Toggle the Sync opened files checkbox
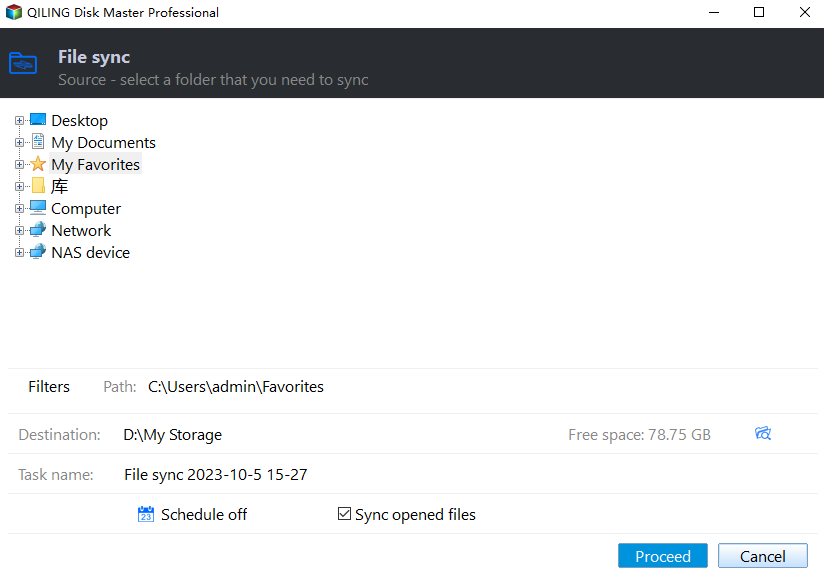 pyautogui.click(x=344, y=514)
